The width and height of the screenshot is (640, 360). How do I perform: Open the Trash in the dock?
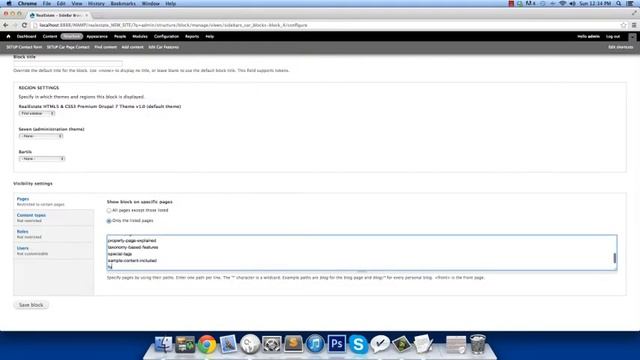(478, 344)
